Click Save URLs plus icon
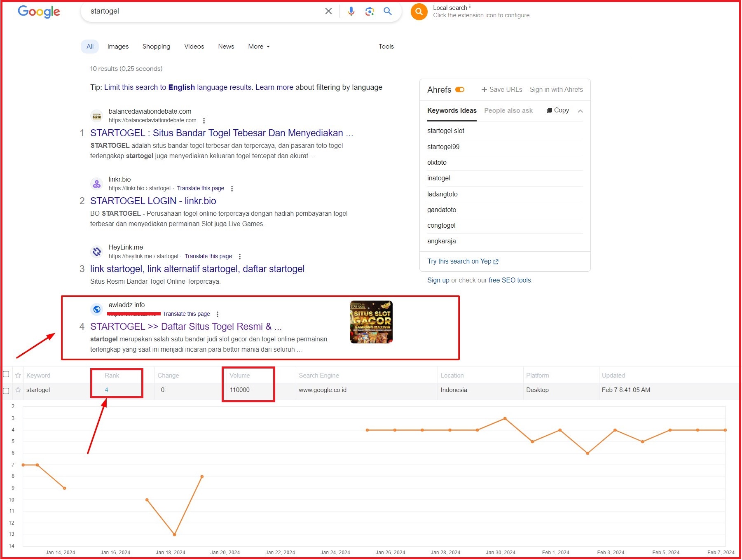Viewport: 742px width, 560px height. [484, 90]
